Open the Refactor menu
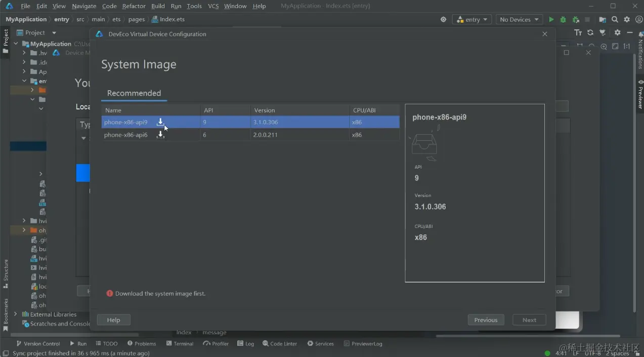The height and width of the screenshot is (357, 644). [x=134, y=6]
